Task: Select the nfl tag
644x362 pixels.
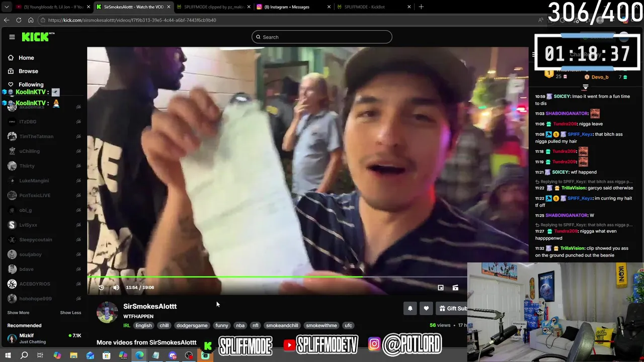Action: click(255, 325)
